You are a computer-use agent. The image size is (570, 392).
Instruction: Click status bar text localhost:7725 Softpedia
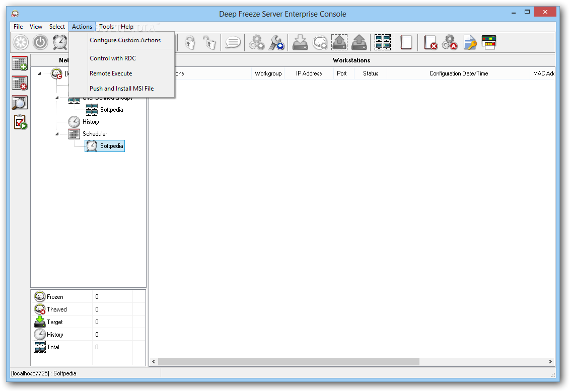point(44,373)
